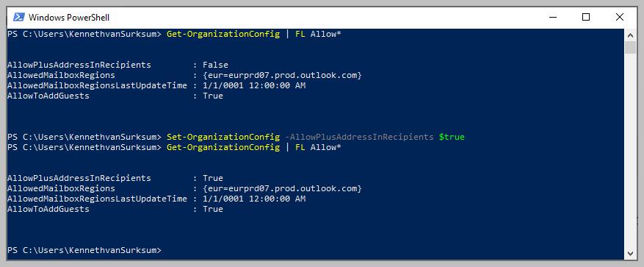Minimize the Windows PowerShell window

tap(553, 17)
